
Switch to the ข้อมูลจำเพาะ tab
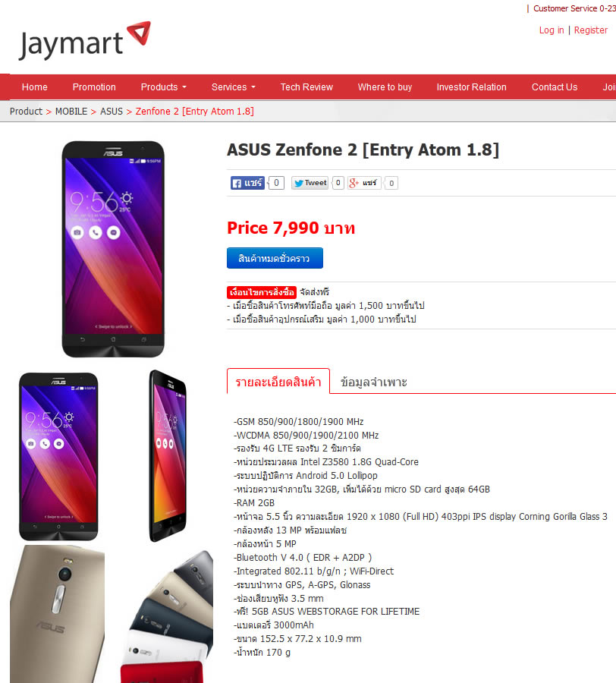pos(373,382)
